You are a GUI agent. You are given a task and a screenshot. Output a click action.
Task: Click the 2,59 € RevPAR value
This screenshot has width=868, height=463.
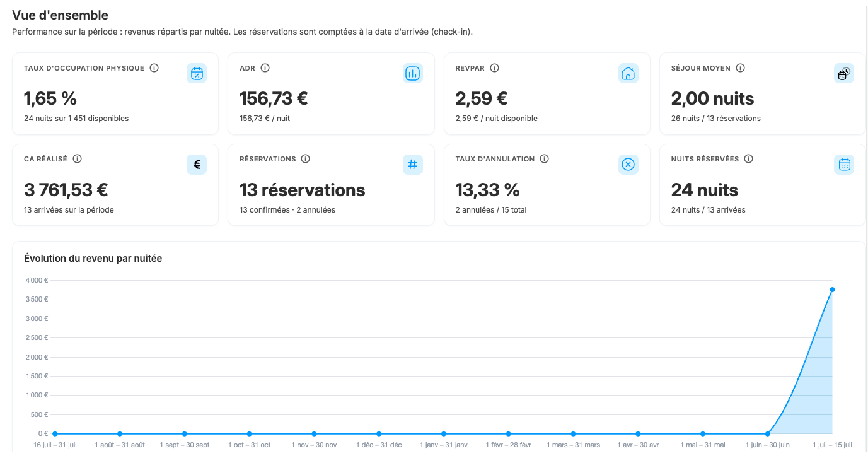coord(482,98)
